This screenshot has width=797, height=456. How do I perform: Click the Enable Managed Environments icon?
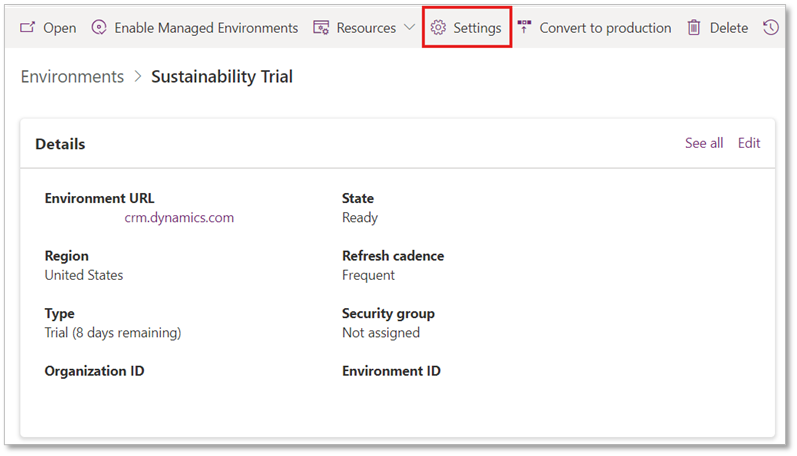(99, 27)
